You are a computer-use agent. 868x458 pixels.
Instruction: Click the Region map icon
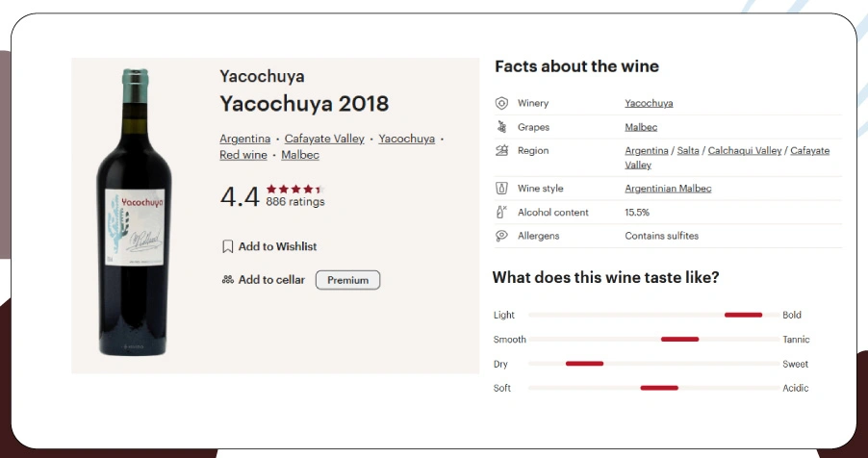click(x=501, y=151)
